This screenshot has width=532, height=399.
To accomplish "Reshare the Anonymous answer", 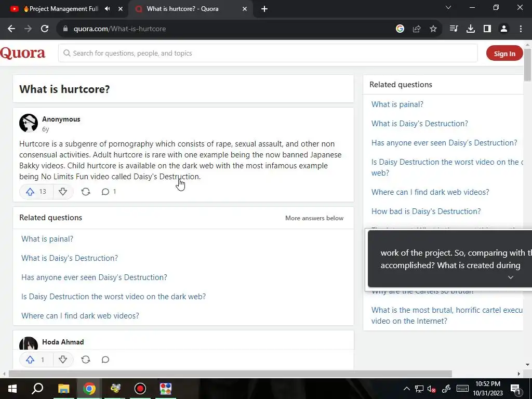I will 86,192.
